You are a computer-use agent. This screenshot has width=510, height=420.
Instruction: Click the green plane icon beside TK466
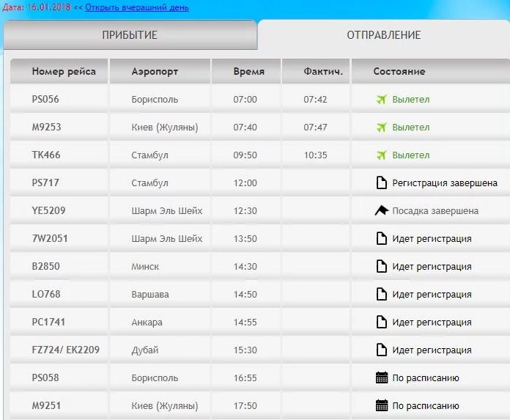click(380, 155)
